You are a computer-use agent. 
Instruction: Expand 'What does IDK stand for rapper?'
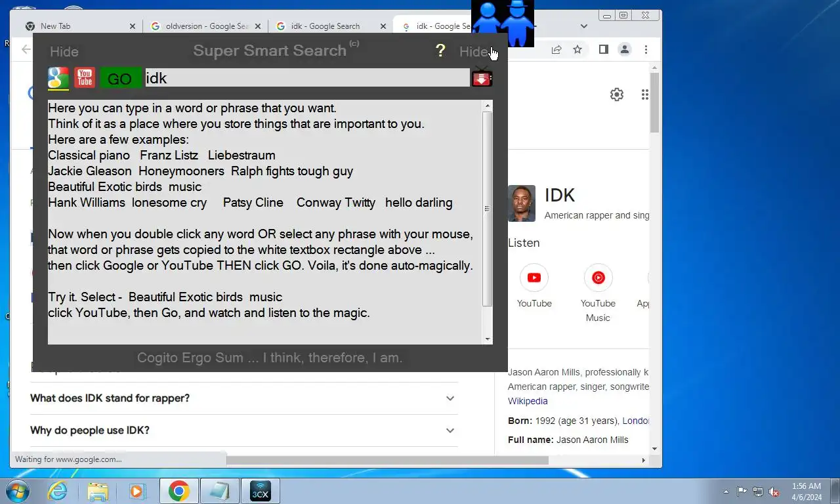click(243, 398)
